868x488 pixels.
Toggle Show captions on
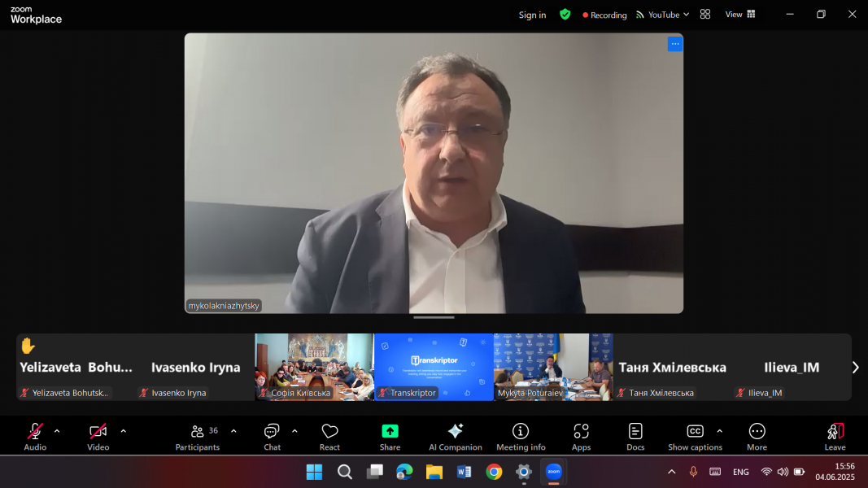(x=695, y=436)
